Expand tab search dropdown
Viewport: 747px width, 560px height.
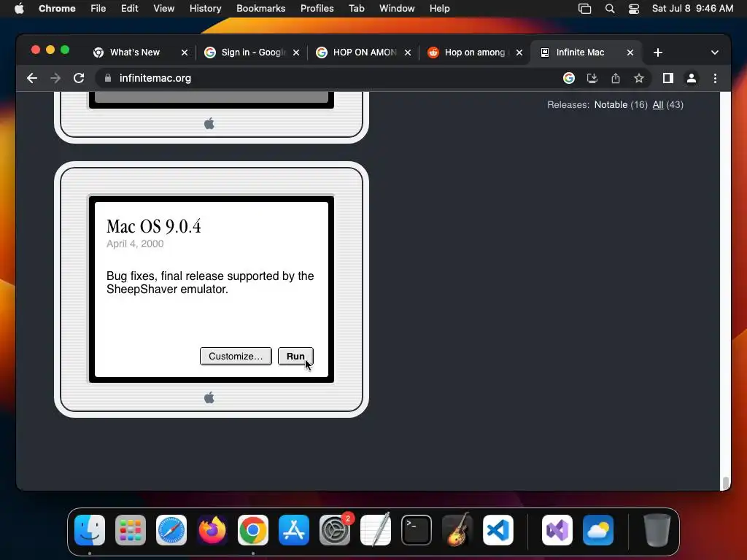(715, 52)
